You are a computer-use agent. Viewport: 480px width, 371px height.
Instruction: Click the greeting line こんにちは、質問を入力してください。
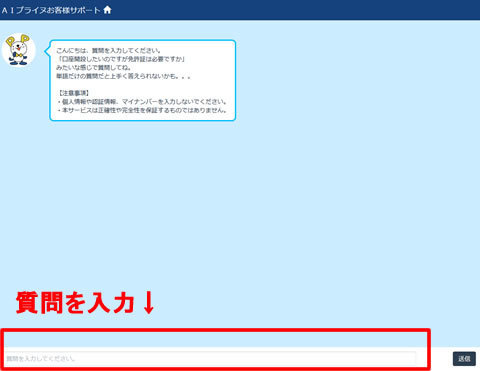(x=109, y=51)
